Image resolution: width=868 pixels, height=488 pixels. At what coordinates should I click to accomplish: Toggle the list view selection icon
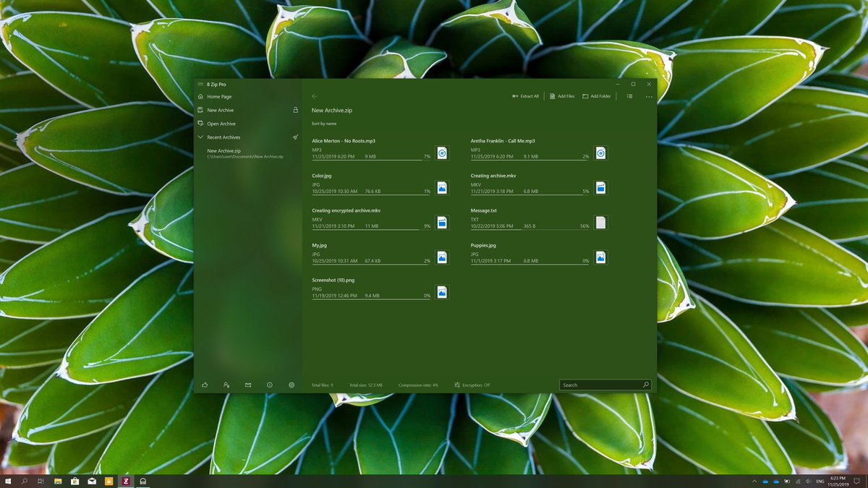tap(629, 96)
